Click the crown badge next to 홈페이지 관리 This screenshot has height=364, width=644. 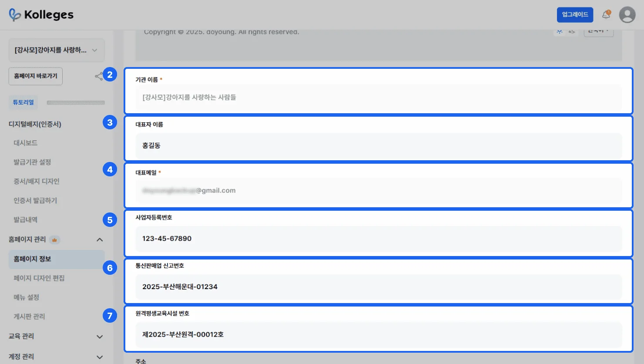coord(54,240)
